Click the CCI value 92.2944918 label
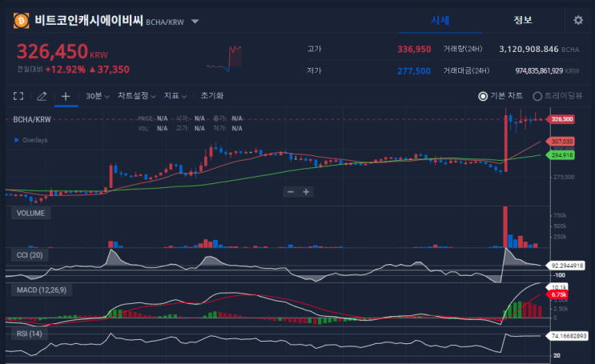 point(567,266)
